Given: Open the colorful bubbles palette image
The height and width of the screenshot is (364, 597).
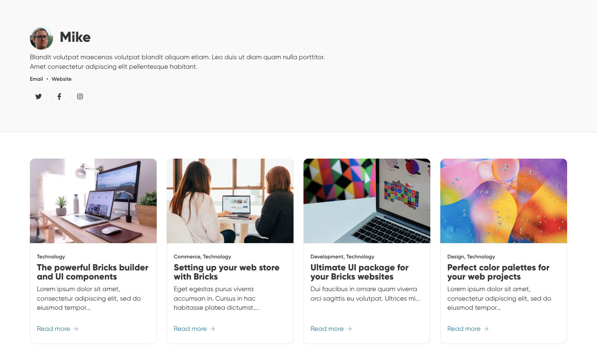Looking at the screenshot, I should pos(504,201).
